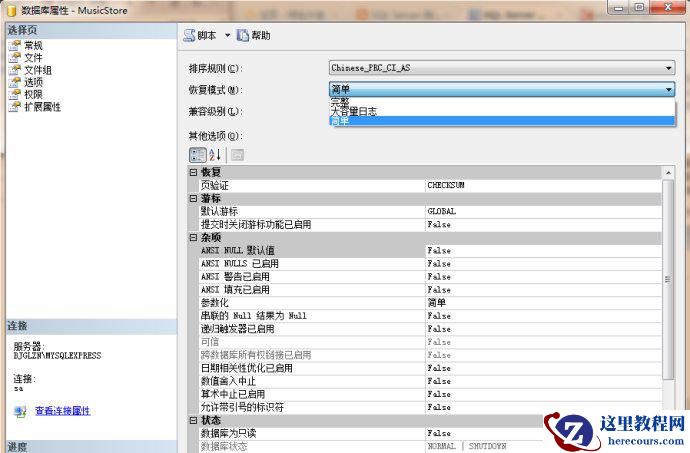The image size is (690, 453).
Task: Select the 权限 page icon
Action: (x=15, y=94)
